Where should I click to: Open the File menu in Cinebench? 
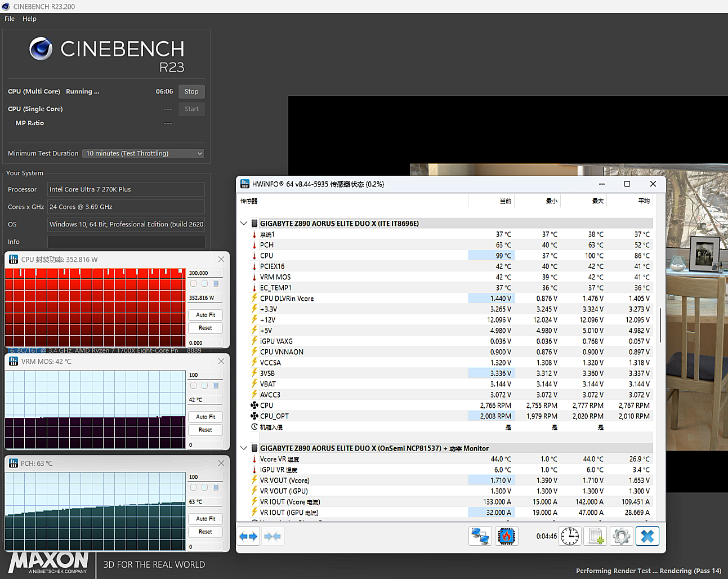coord(10,19)
